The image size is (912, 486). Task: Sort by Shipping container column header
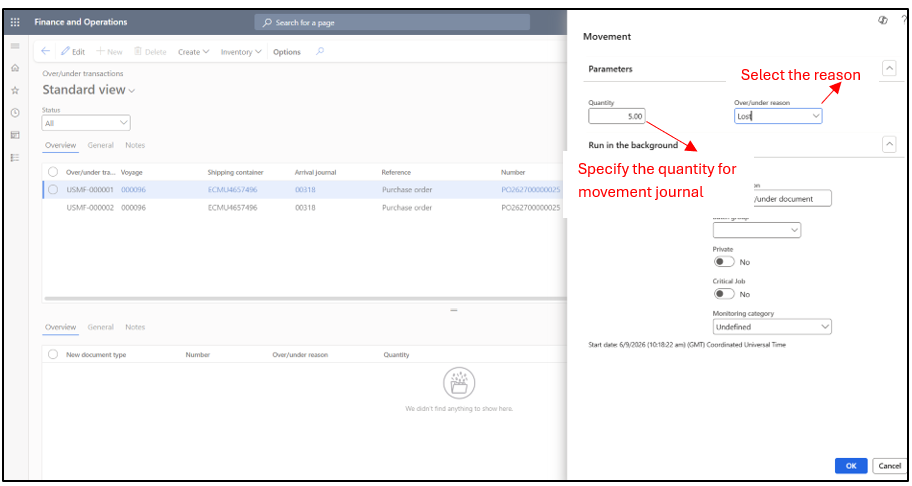pyautogui.click(x=236, y=173)
